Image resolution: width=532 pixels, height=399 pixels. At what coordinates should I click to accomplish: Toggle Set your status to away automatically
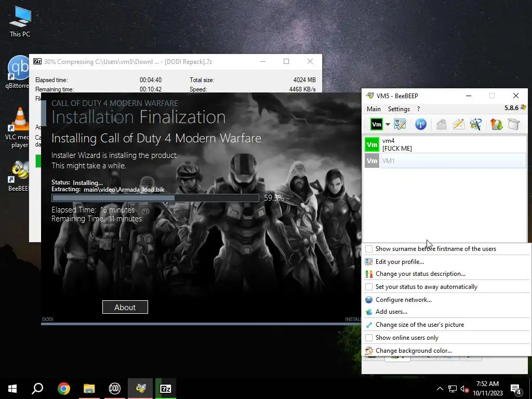369,287
